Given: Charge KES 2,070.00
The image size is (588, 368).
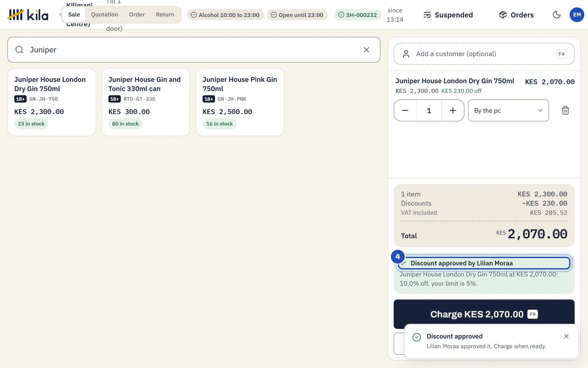Looking at the screenshot, I should pyautogui.click(x=484, y=314).
